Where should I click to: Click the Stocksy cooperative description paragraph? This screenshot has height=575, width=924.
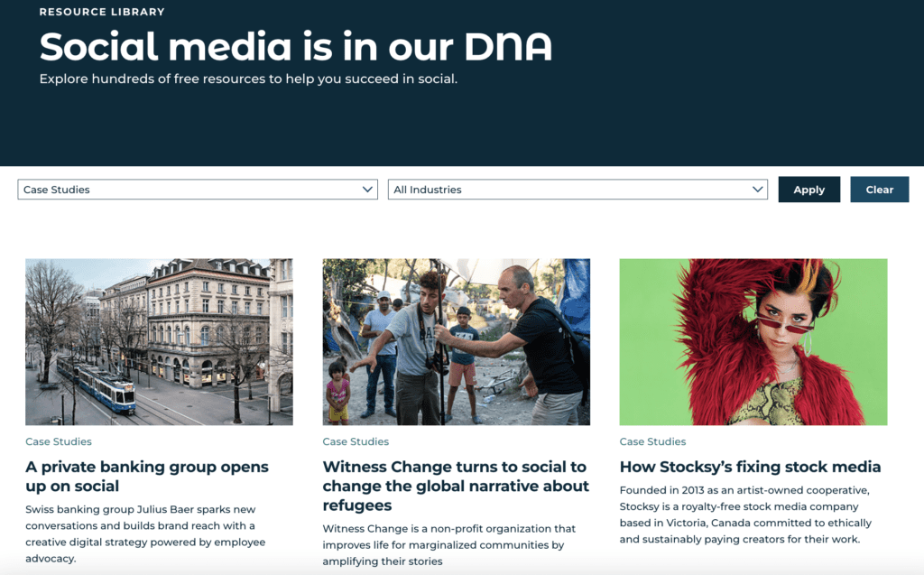745,515
